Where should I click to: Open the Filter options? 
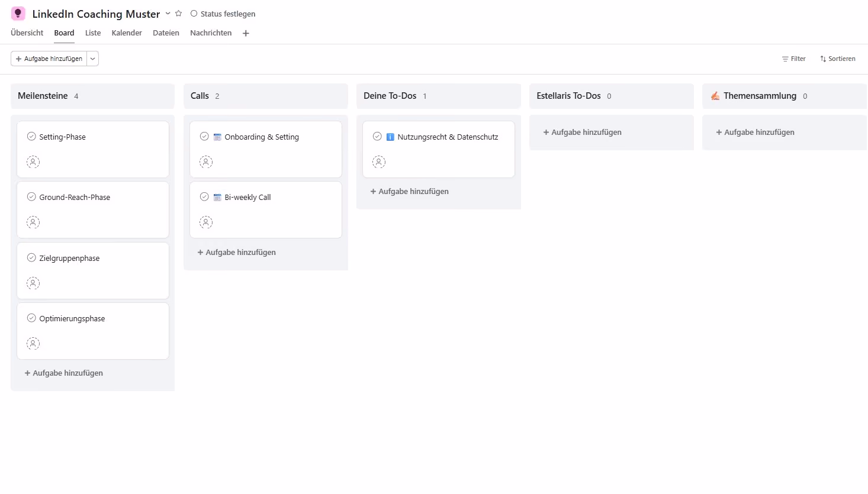(793, 59)
